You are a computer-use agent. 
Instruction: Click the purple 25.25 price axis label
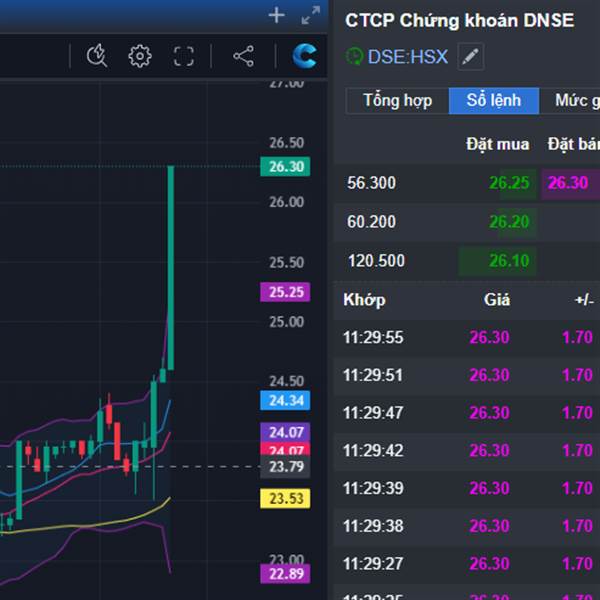coord(285,292)
